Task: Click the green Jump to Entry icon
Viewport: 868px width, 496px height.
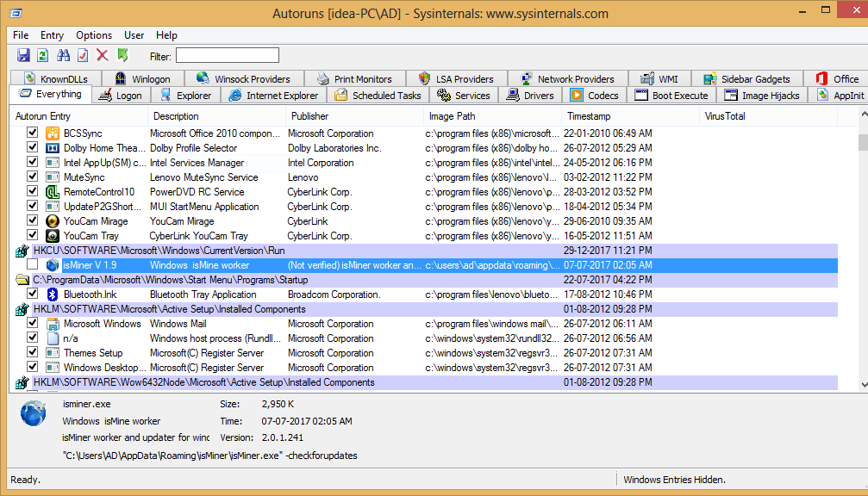Action: click(x=122, y=55)
